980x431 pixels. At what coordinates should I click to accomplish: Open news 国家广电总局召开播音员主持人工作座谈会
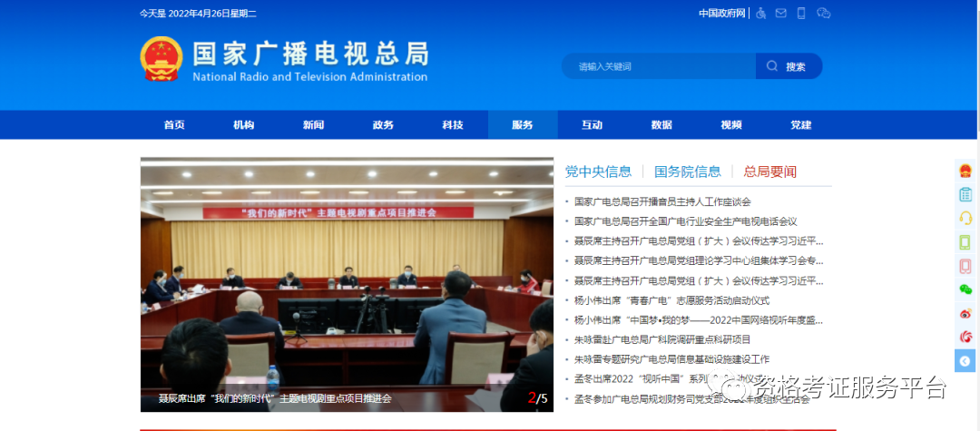pos(662,201)
